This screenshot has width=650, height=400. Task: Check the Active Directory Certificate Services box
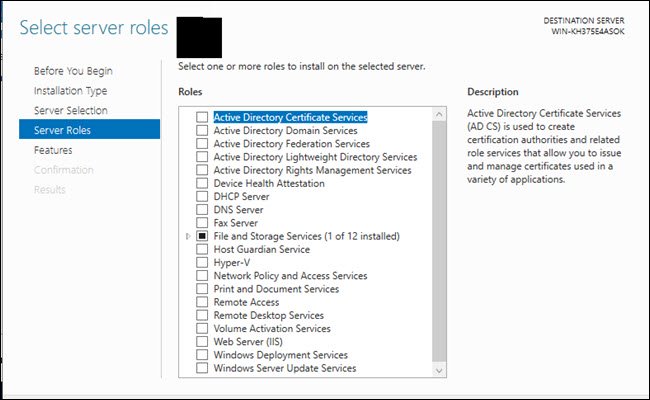(x=203, y=118)
